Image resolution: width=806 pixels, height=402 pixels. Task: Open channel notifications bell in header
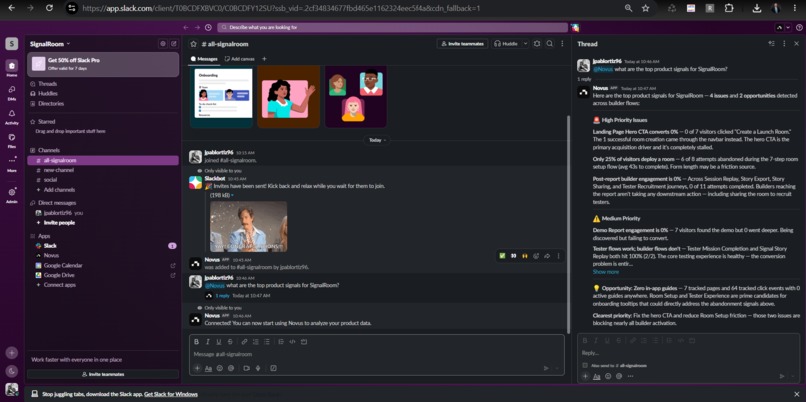(x=537, y=44)
